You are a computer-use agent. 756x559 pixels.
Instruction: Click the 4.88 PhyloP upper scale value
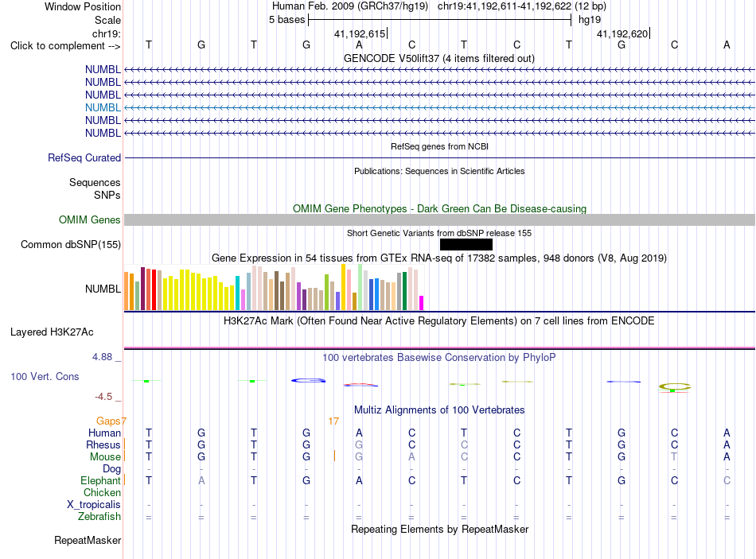pyautogui.click(x=102, y=357)
